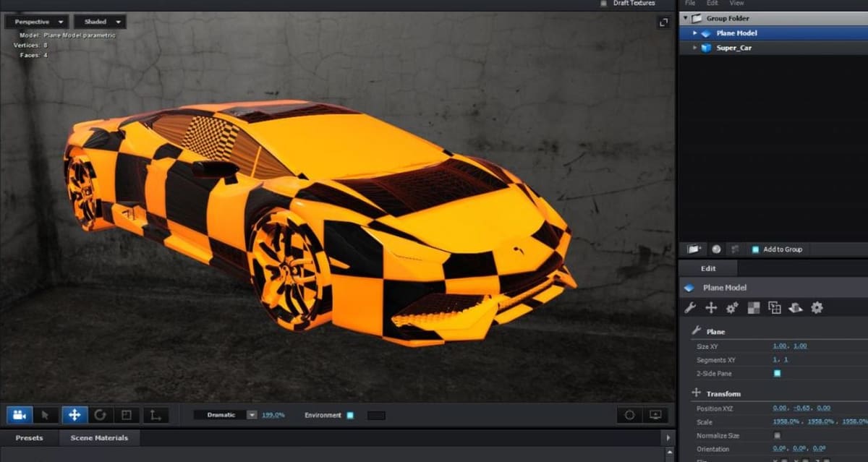This screenshot has width=868, height=462.
Task: Select the Group Folder row
Action: point(773,18)
